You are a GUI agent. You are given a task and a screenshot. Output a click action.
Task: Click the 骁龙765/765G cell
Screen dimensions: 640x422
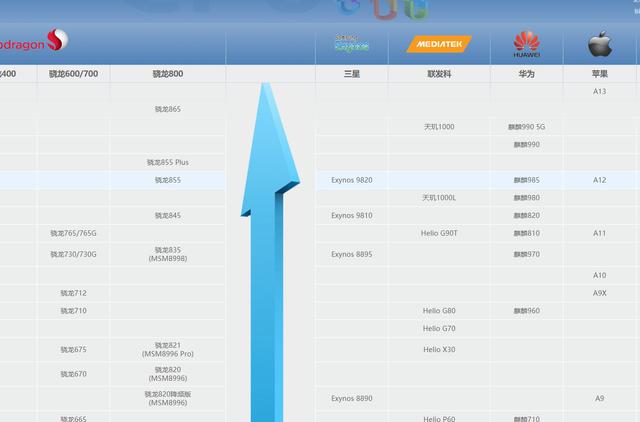click(x=73, y=233)
